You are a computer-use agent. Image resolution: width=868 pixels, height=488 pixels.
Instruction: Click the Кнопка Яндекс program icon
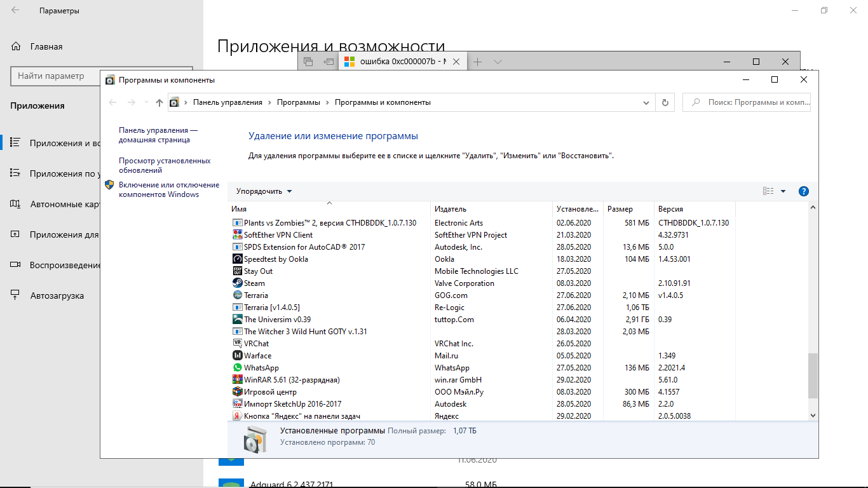237,416
